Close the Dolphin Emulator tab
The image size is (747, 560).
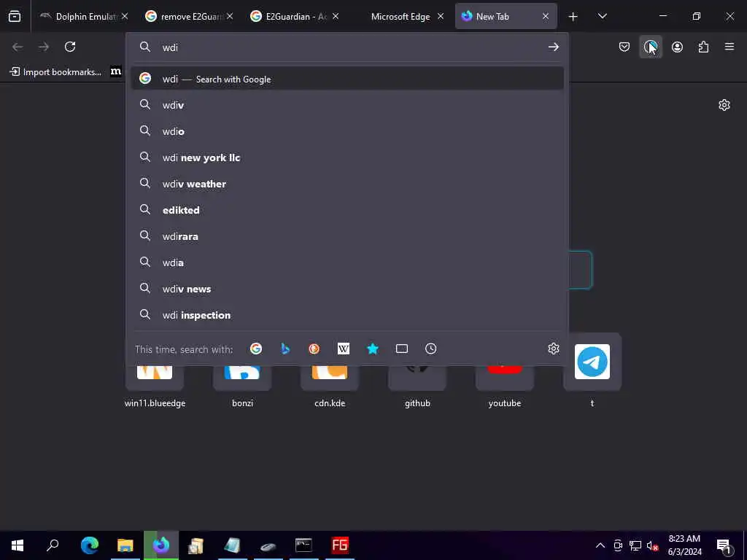pos(124,17)
